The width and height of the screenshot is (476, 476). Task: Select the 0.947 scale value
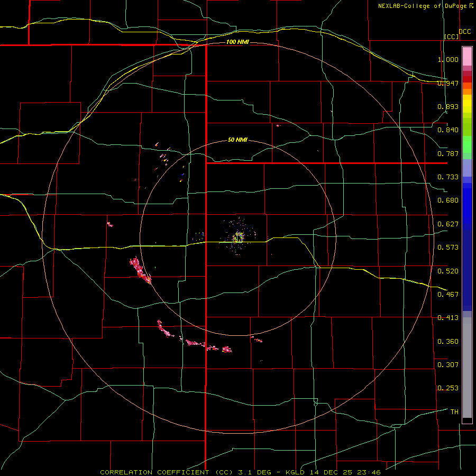[x=448, y=83]
